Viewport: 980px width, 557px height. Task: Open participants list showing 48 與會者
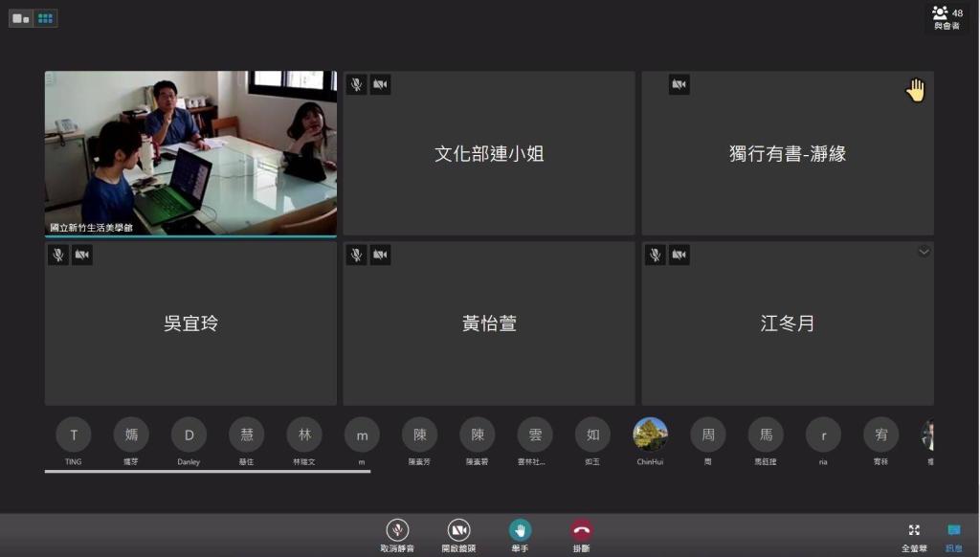click(947, 17)
